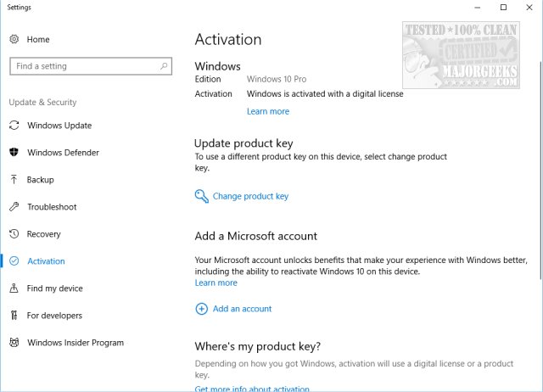Open Get more info about activation link
Viewport: 543px width, 392px height.
tap(252, 389)
